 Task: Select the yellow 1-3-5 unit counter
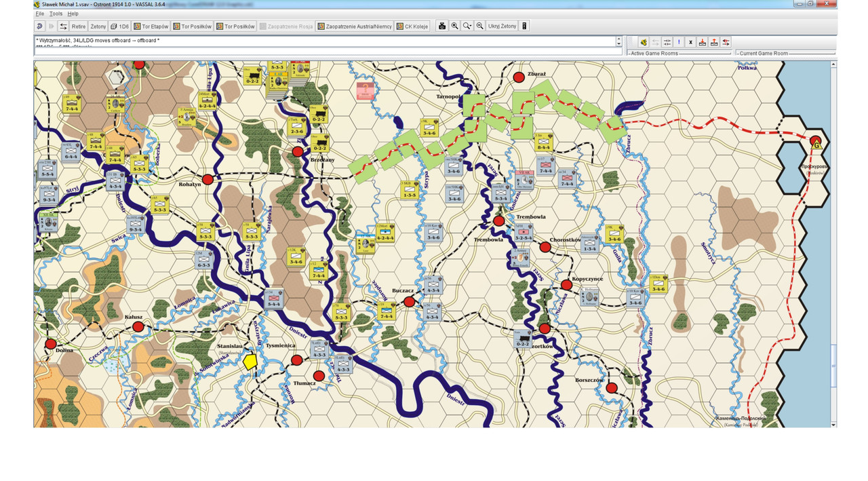pos(409,190)
